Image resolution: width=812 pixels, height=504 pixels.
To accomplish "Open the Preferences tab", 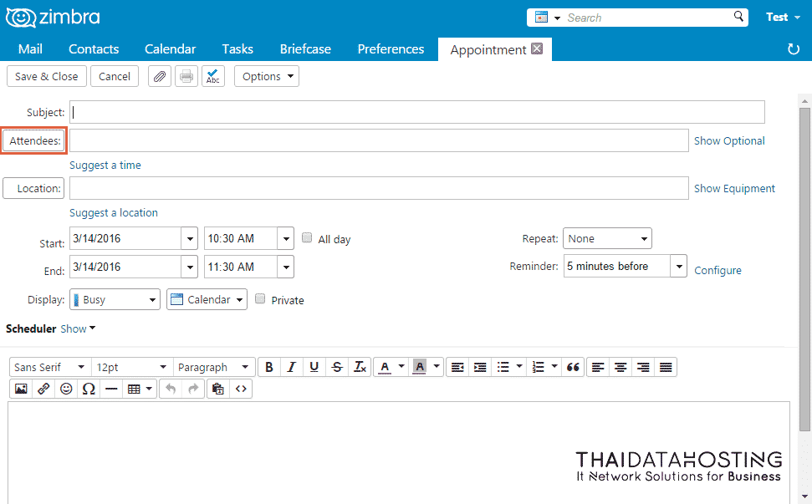I will [391, 49].
